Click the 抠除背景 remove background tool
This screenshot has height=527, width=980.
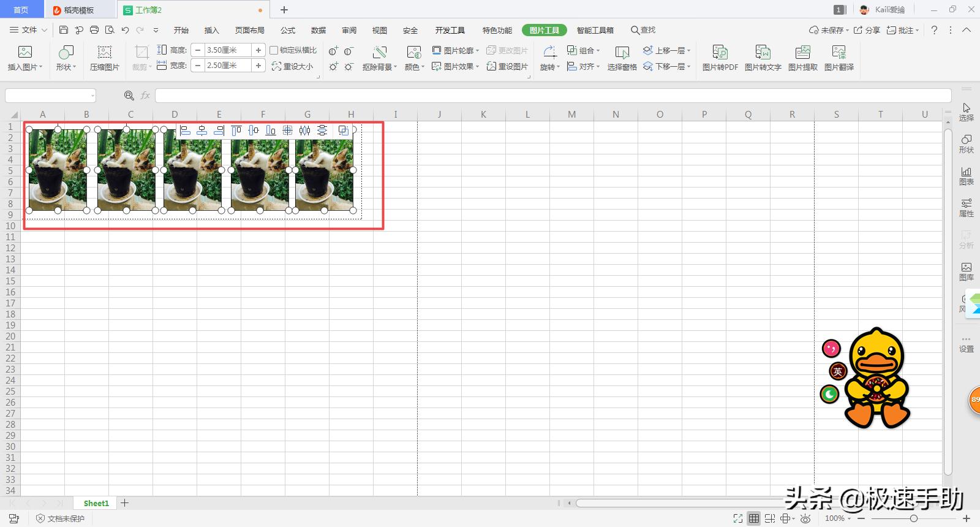click(x=379, y=58)
